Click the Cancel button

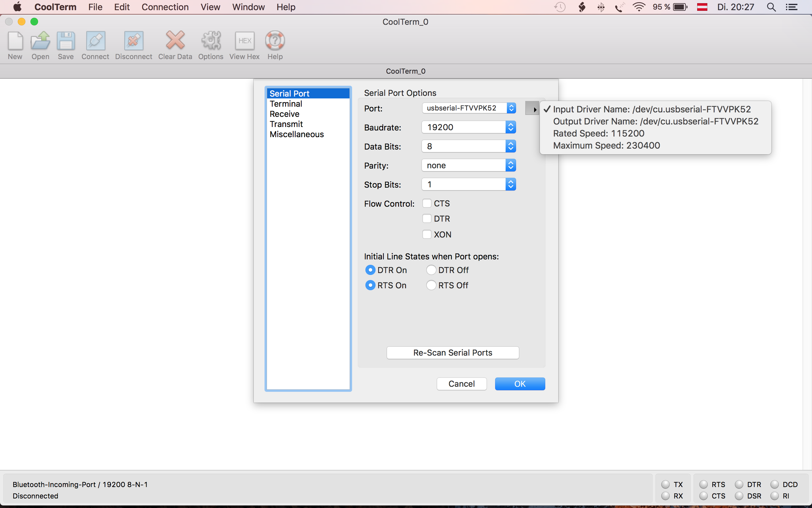tap(462, 384)
